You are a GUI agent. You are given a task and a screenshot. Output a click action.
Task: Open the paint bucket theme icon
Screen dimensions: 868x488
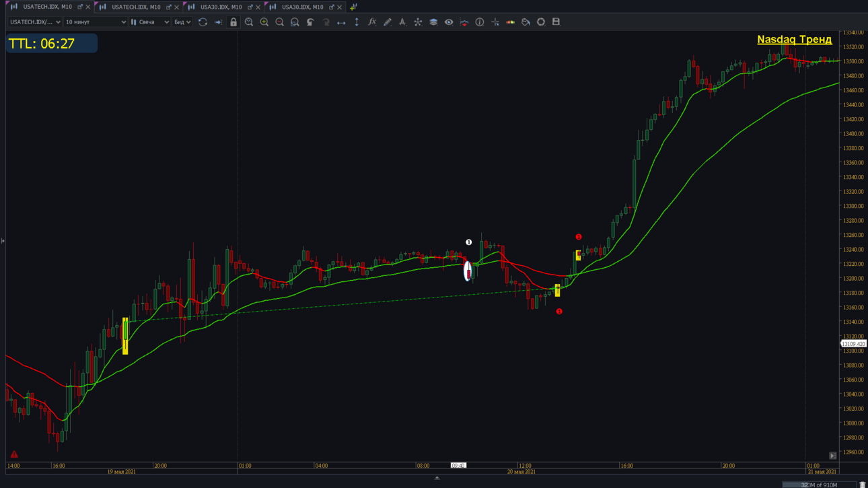pyautogui.click(x=526, y=22)
